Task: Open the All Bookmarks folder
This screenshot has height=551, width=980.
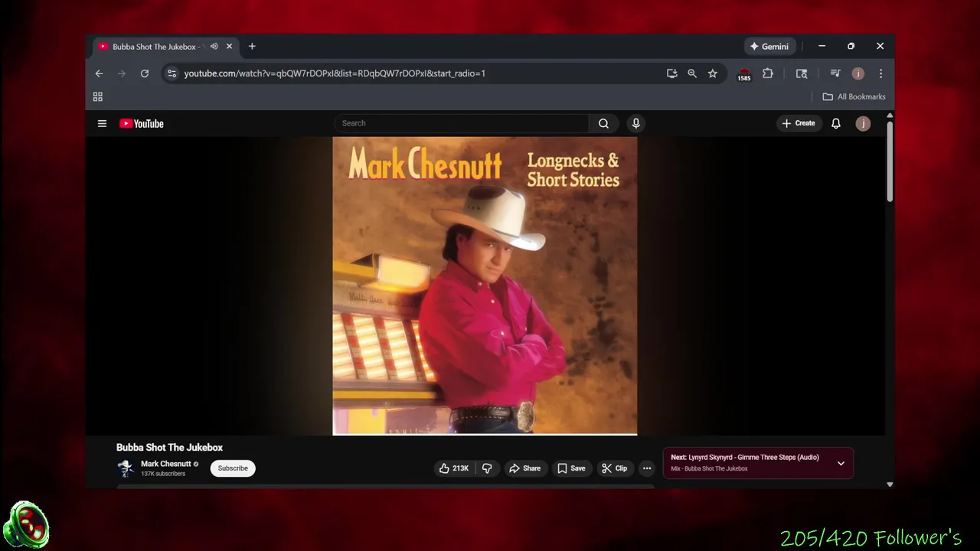Action: click(854, 96)
